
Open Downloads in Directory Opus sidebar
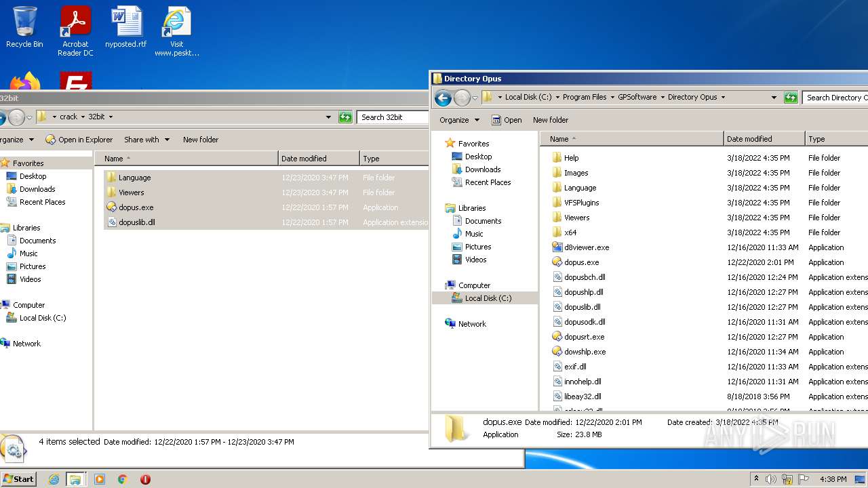pyautogui.click(x=483, y=169)
